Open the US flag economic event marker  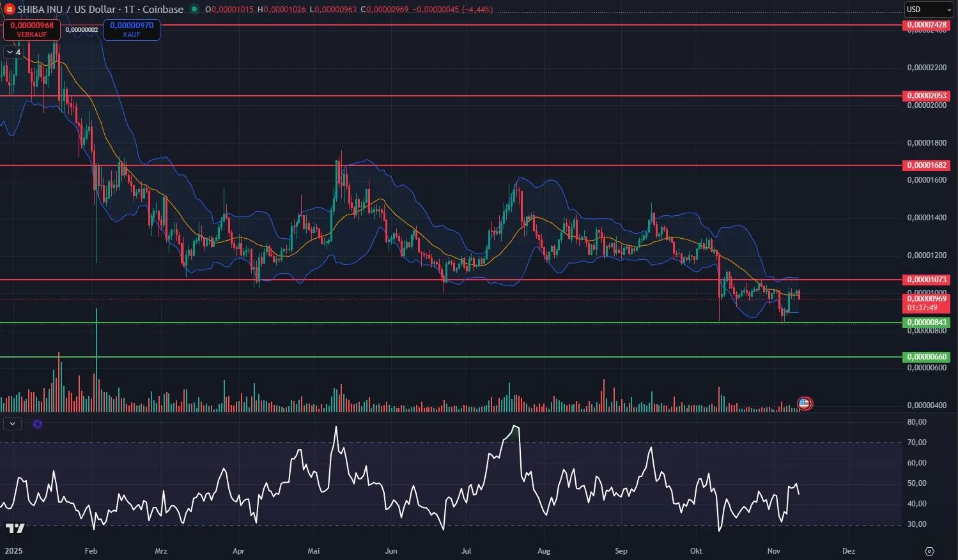[805, 403]
